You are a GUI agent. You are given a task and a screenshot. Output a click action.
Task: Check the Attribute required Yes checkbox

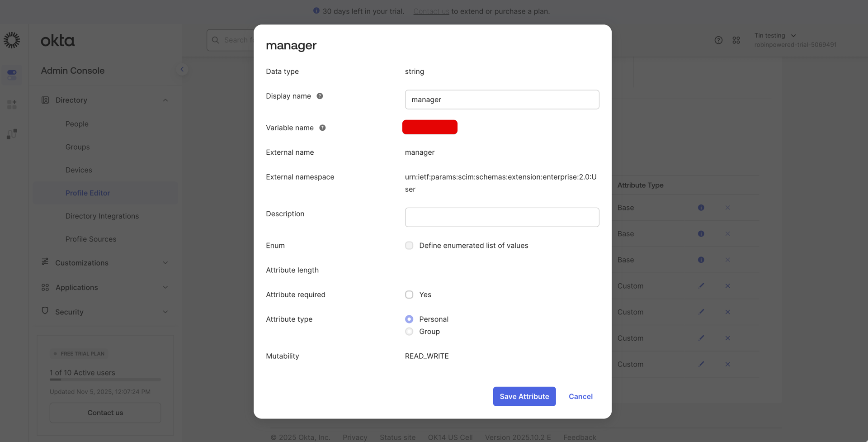pos(409,295)
